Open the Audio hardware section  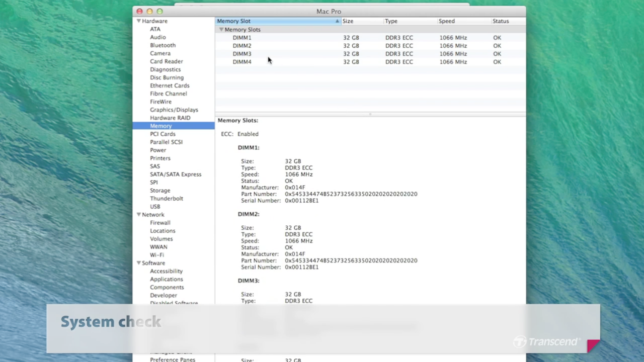[157, 37]
